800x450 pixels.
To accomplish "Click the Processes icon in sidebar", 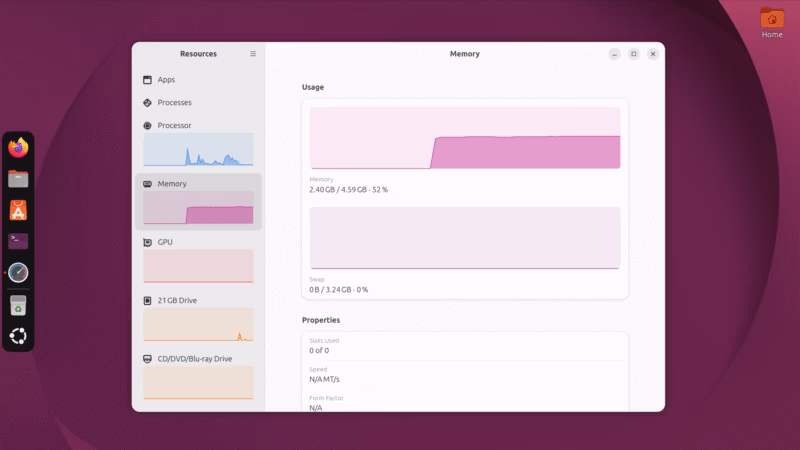I will coord(147,103).
